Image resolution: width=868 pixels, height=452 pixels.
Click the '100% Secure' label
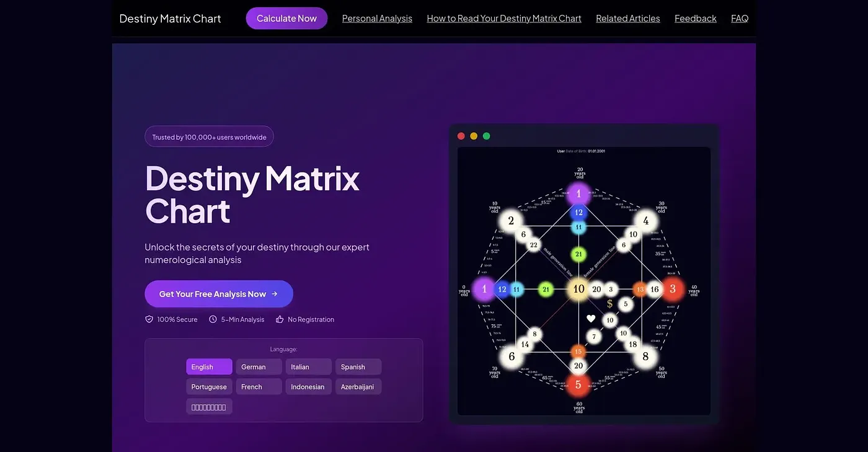(177, 319)
